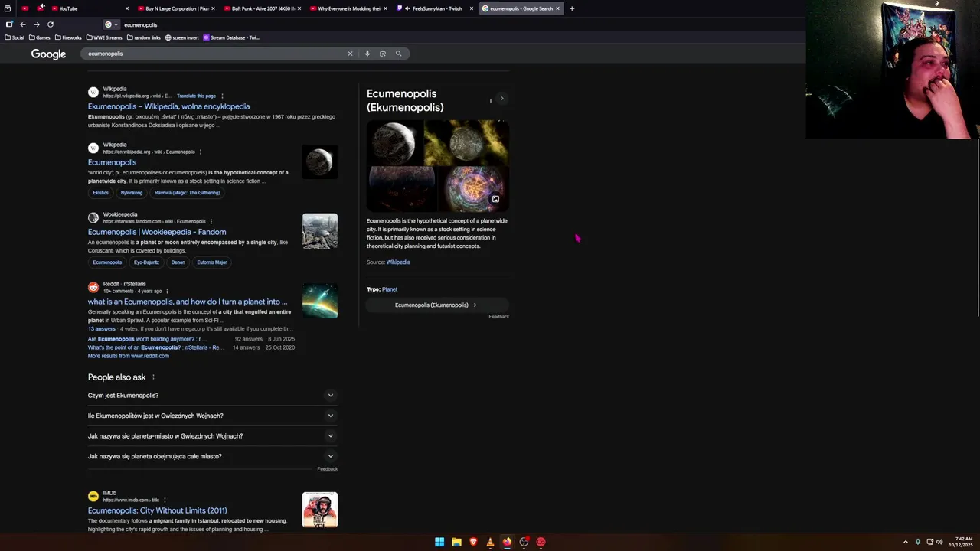Open More results from www.reddit.com
This screenshot has height=551, width=980.
tap(129, 356)
